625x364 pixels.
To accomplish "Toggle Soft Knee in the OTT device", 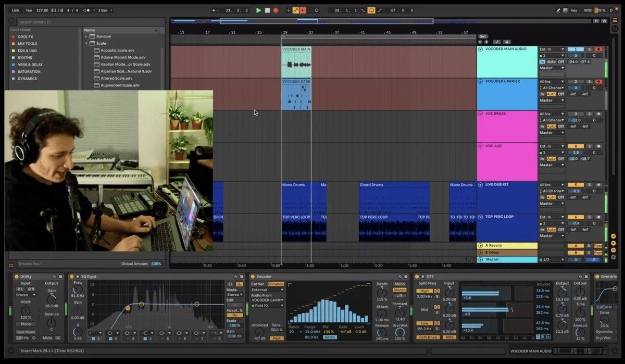I will click(x=428, y=337).
